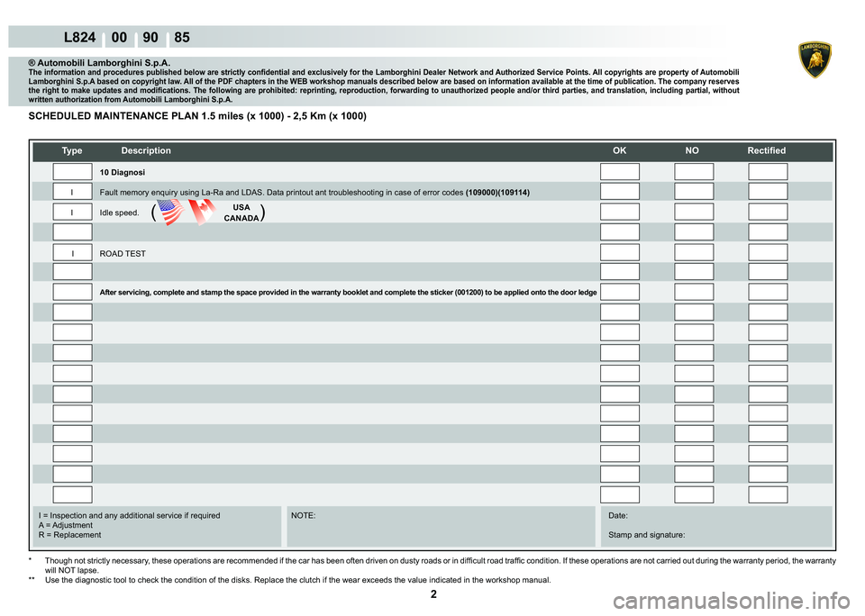The width and height of the screenshot is (865, 616).
Task: Tick the NO box for Idle speed
Action: tap(694, 212)
